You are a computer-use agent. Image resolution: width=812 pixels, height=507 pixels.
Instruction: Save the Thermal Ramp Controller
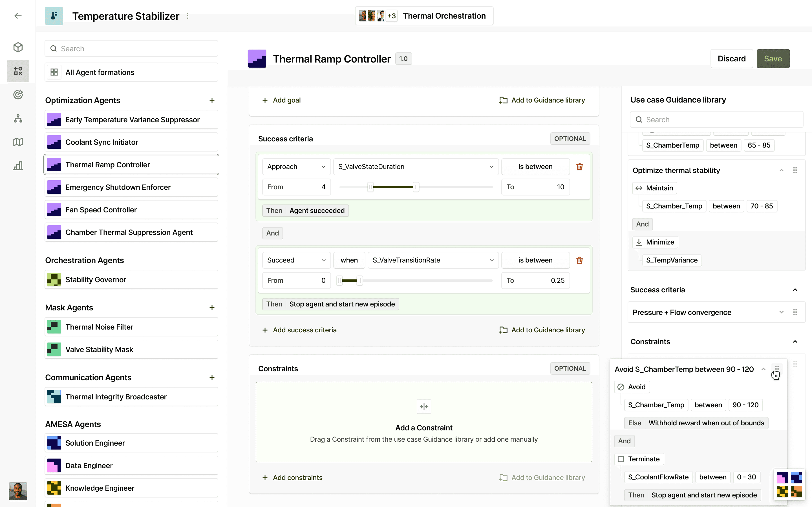[x=773, y=58]
